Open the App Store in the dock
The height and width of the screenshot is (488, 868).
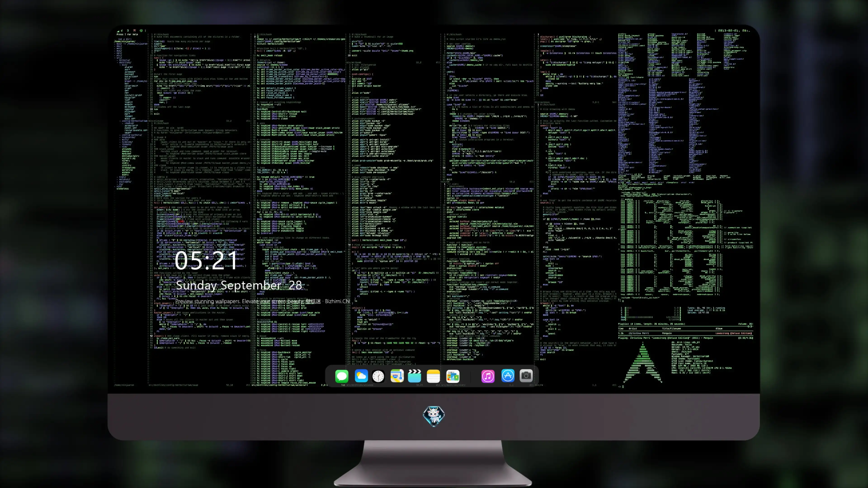507,376
